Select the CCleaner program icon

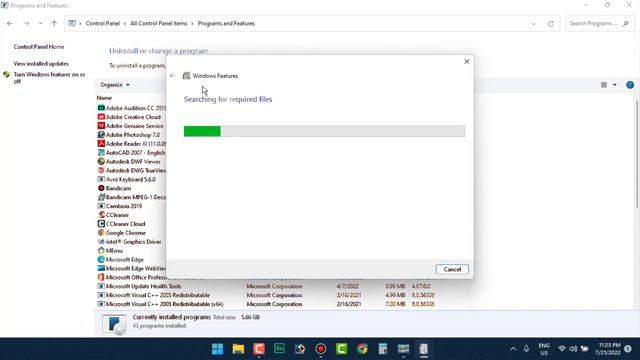[101, 215]
